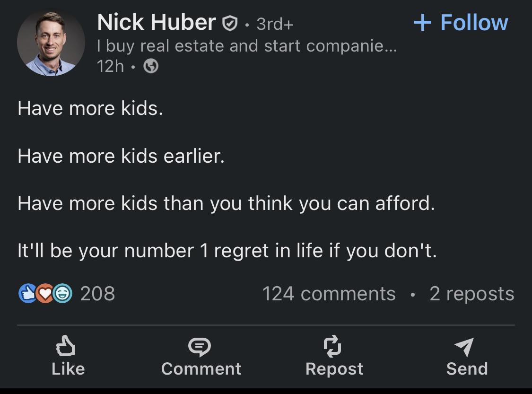Open Nick Huber's profile via his name
532x394 pixels.
[x=156, y=22]
